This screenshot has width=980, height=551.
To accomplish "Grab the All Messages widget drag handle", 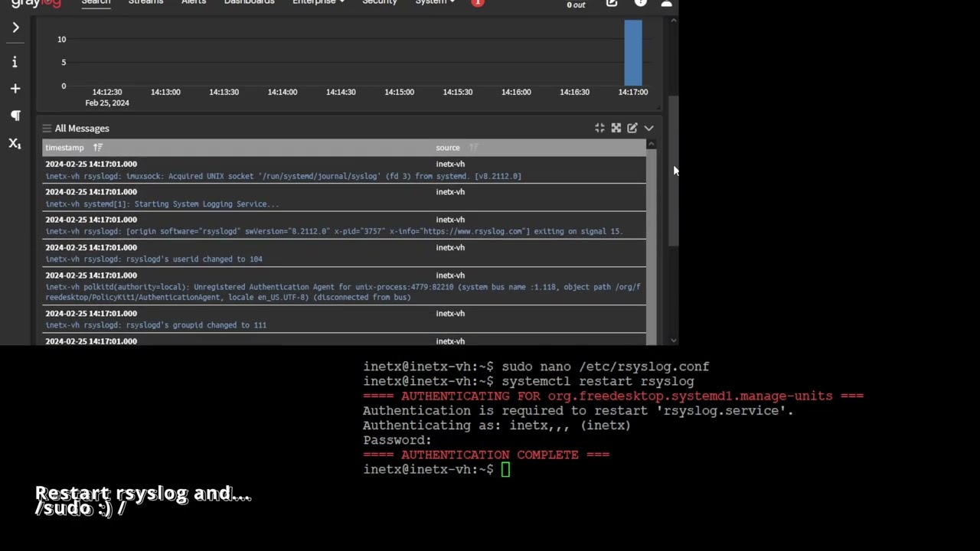I will click(47, 129).
